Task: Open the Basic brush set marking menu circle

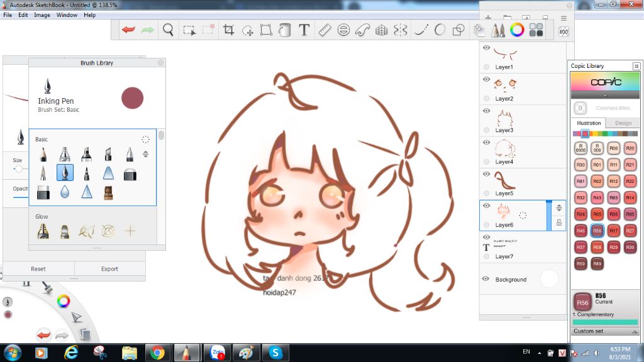Action: [x=145, y=140]
